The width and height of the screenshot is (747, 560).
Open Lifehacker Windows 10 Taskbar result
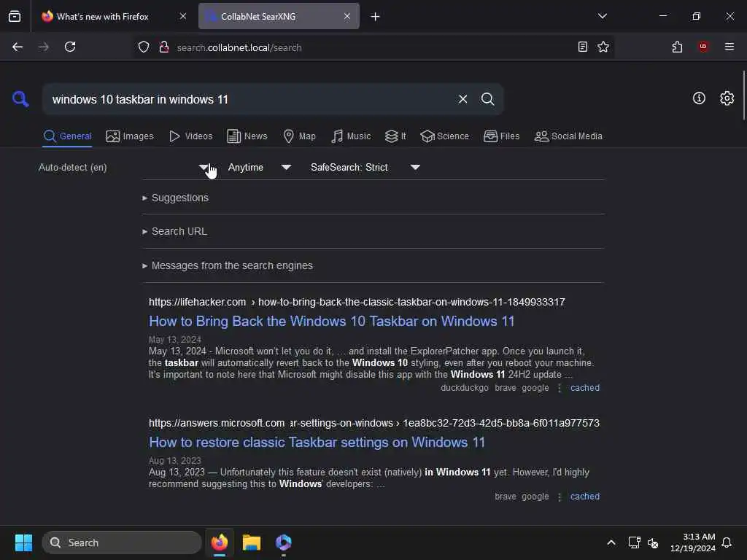pos(332,322)
